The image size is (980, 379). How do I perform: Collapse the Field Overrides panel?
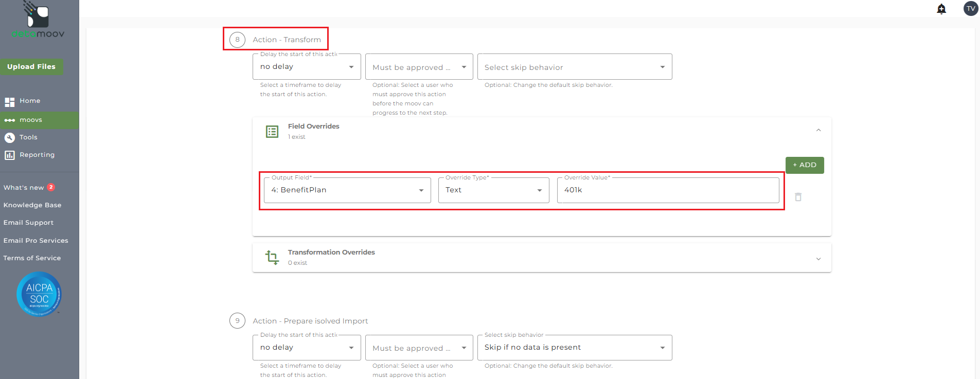818,131
